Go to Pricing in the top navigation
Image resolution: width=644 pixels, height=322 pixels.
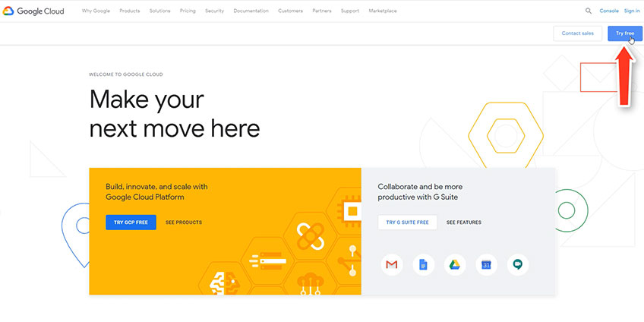pos(188,11)
